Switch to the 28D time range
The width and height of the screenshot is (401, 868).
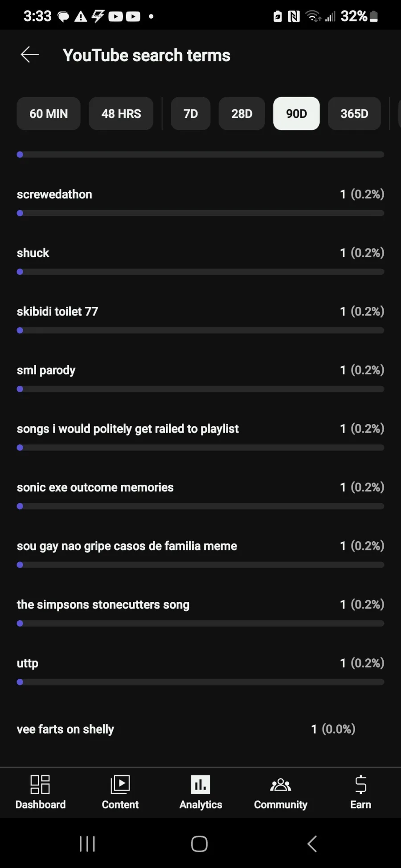pos(242,114)
